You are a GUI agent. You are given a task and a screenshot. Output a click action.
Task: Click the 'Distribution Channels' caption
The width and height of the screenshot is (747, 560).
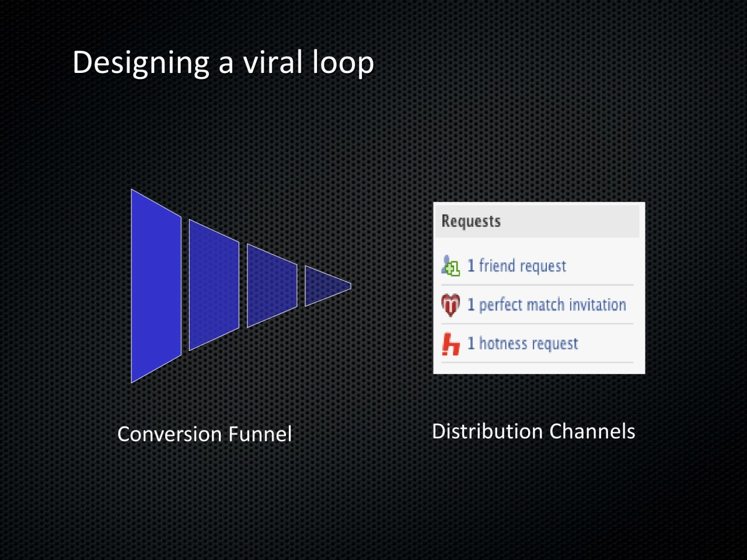click(533, 431)
